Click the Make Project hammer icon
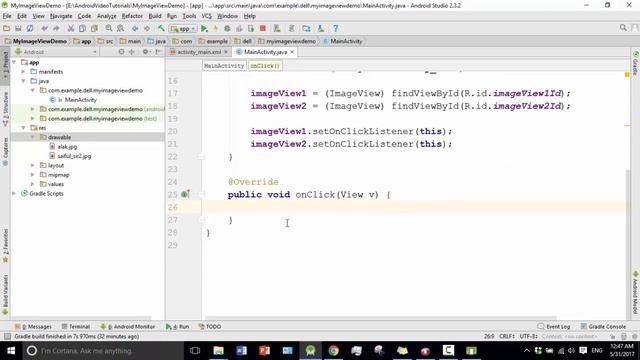 (x=161, y=28)
